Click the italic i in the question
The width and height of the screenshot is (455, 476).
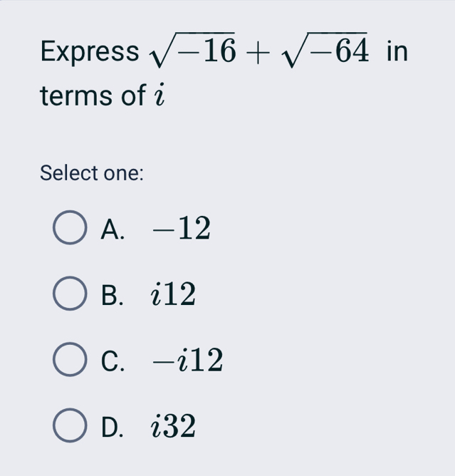coord(161,95)
